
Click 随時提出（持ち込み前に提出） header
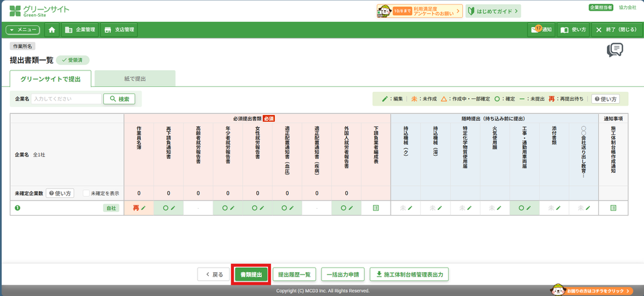494,118
